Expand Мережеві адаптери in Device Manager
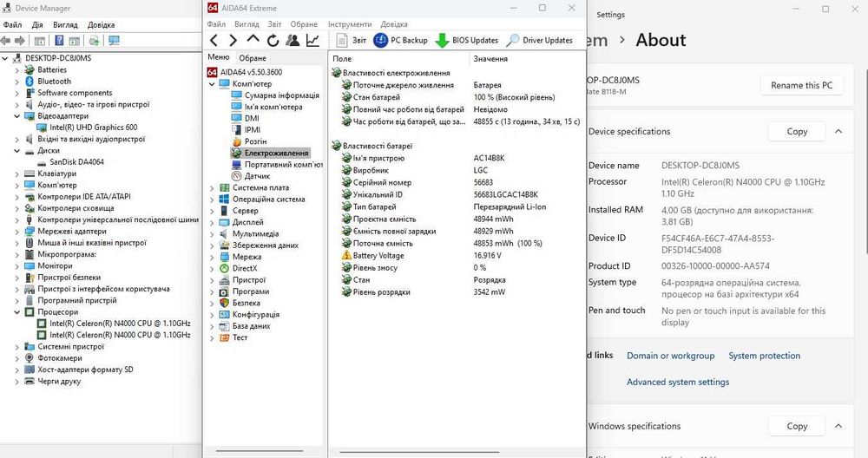868x458 pixels. point(16,232)
